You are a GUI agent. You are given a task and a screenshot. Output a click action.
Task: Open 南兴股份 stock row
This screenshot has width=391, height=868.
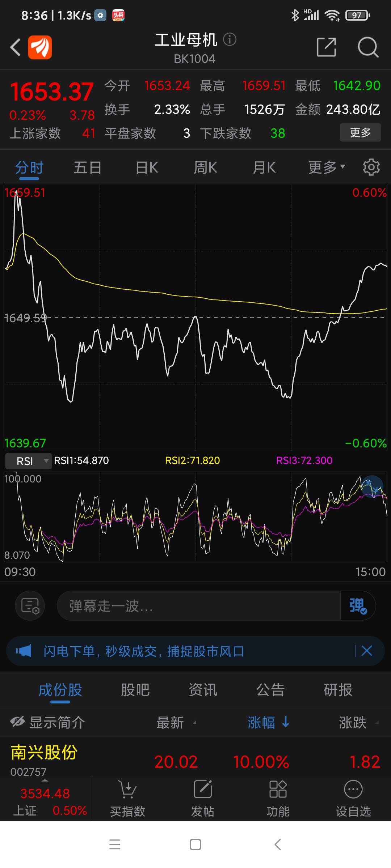(195, 757)
